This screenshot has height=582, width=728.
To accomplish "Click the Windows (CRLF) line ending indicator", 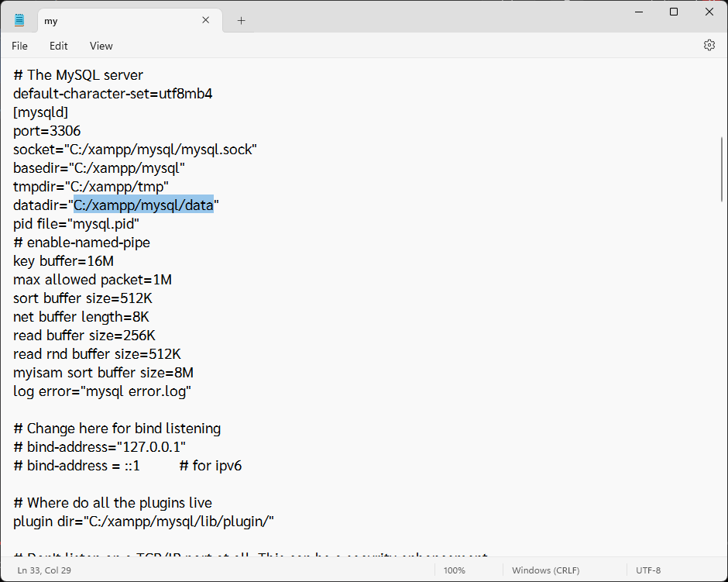I will point(546,570).
